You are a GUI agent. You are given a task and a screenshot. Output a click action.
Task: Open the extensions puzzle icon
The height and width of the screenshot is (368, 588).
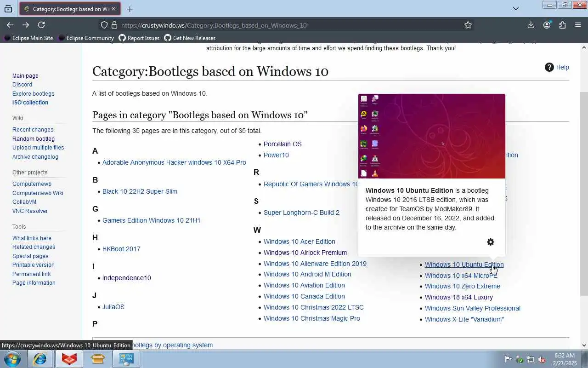point(562,25)
